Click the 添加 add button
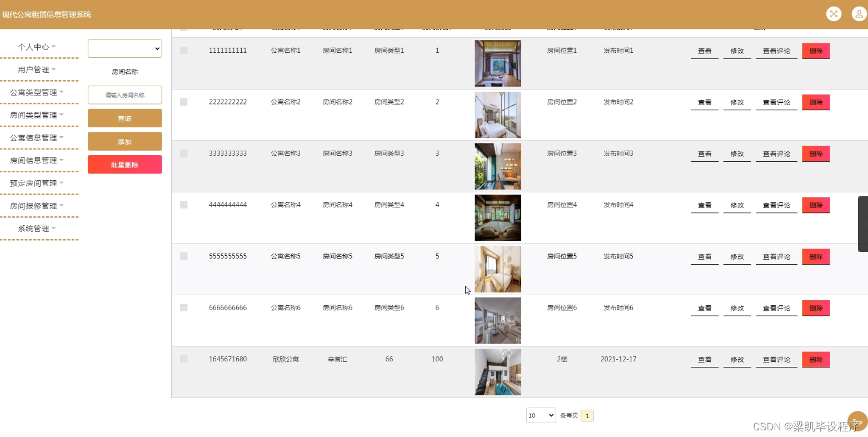 124,141
